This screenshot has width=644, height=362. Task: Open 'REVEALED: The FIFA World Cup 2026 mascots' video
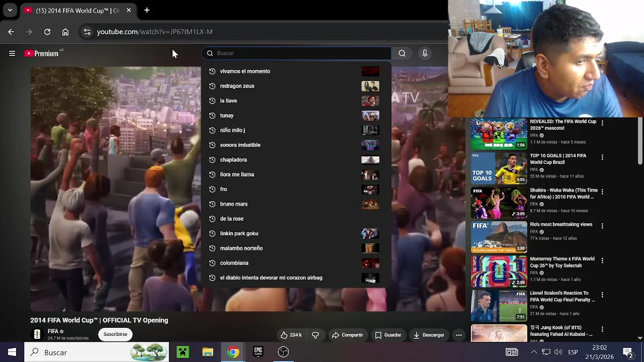point(563,125)
